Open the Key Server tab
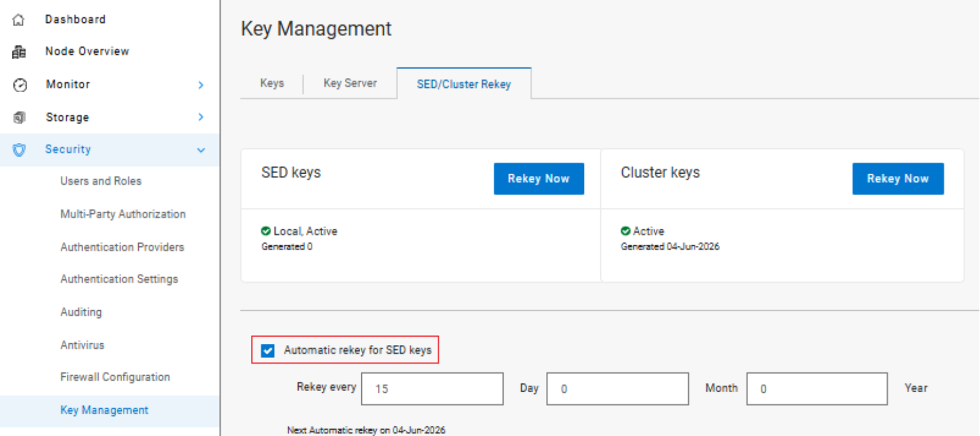This screenshot has width=980, height=436. [x=350, y=83]
